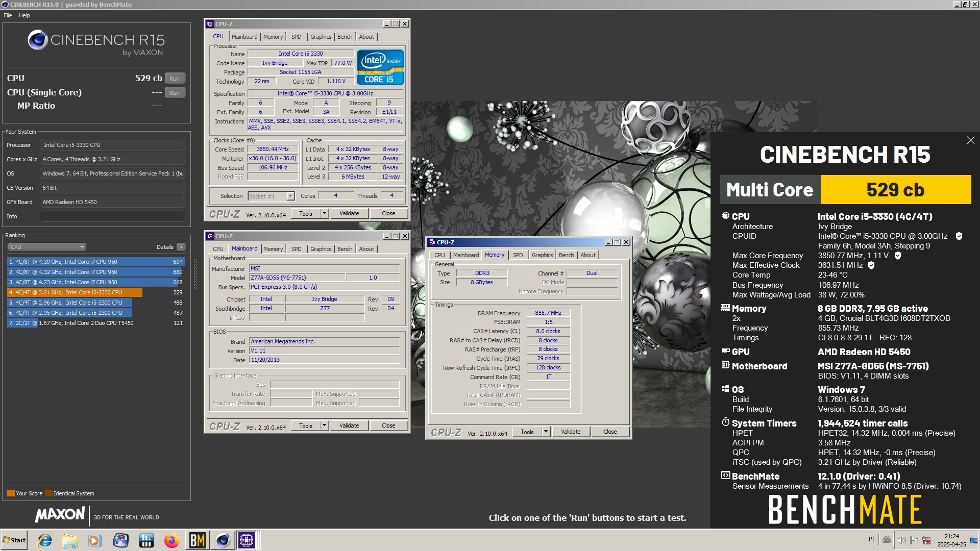This screenshot has width=980, height=551.
Task: Switch to SPD tab in CPU-Z CPU window
Action: click(x=296, y=37)
